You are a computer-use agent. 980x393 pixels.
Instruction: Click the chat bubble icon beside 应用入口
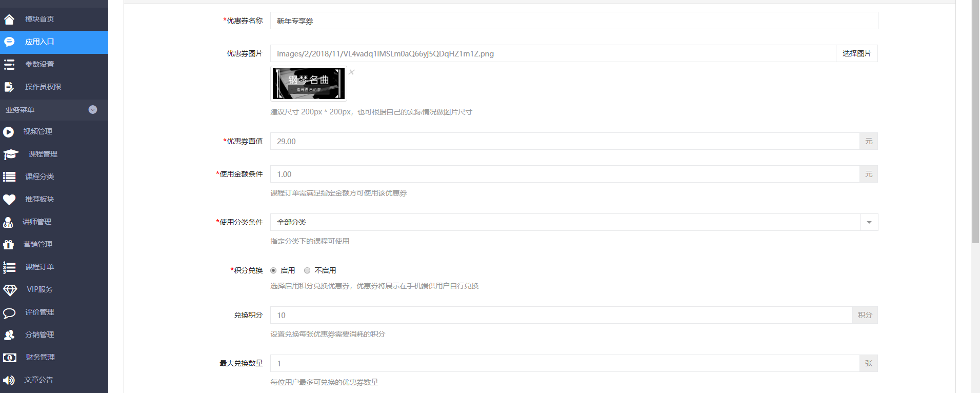click(x=9, y=42)
